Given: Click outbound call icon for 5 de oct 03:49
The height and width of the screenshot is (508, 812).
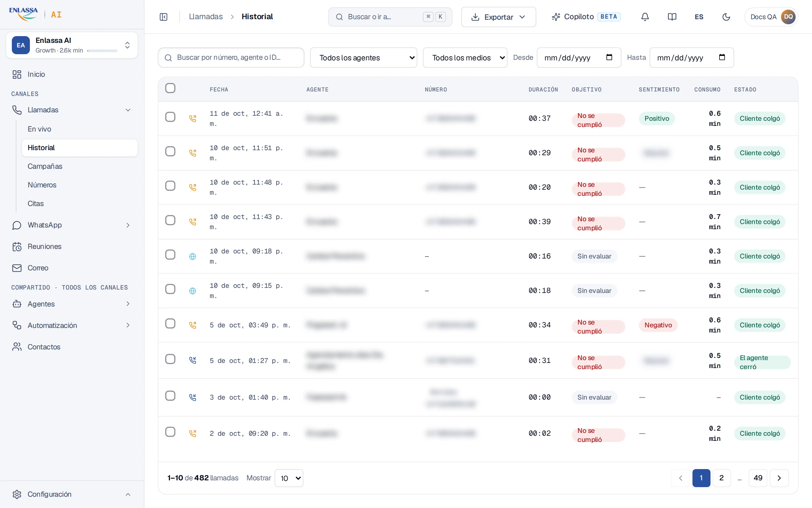Looking at the screenshot, I should (193, 325).
